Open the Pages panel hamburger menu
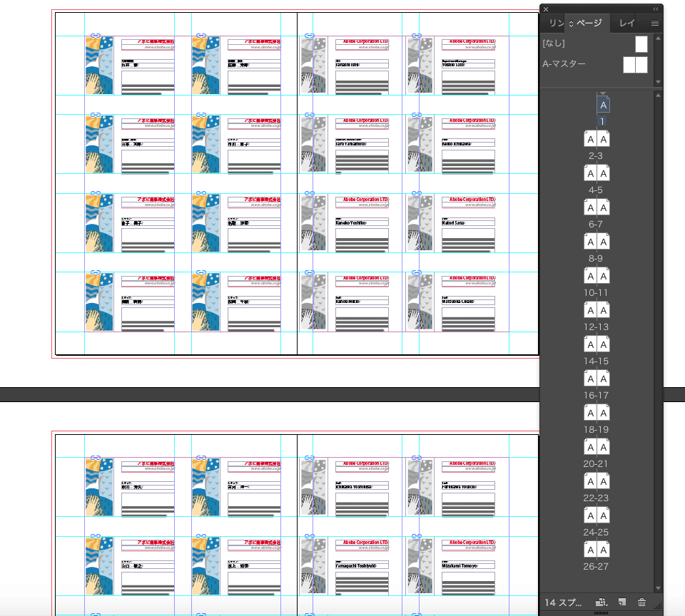 (x=655, y=24)
